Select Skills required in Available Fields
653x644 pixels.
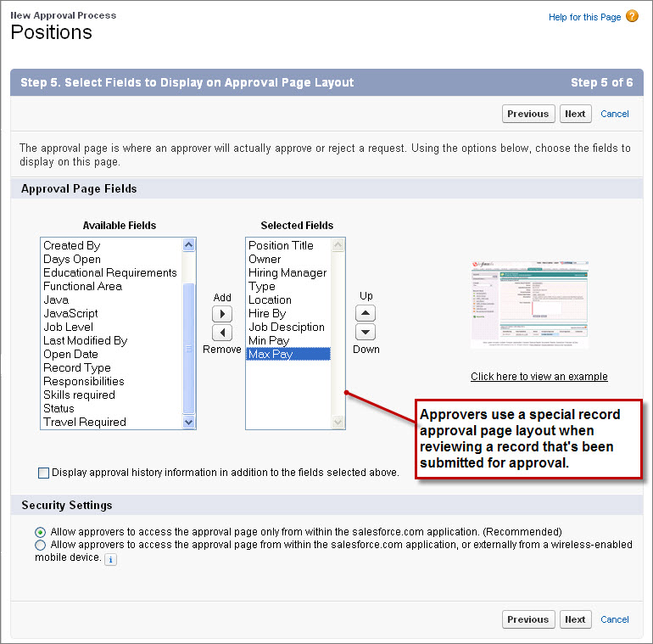[x=112, y=395]
